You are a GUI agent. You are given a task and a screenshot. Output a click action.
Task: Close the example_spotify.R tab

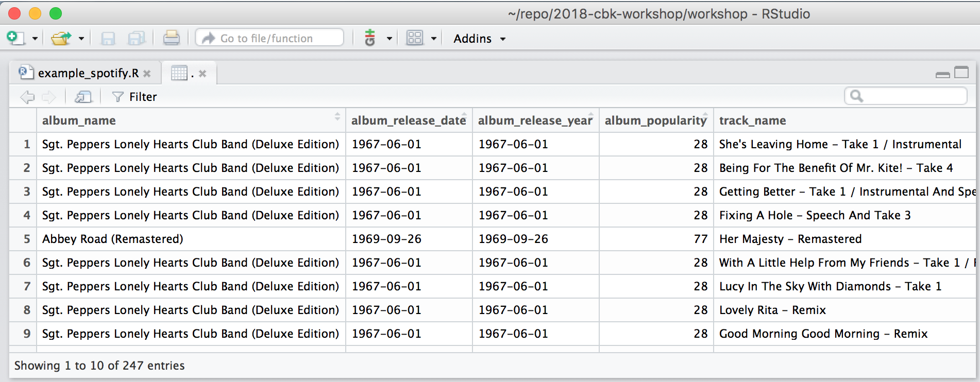(147, 74)
